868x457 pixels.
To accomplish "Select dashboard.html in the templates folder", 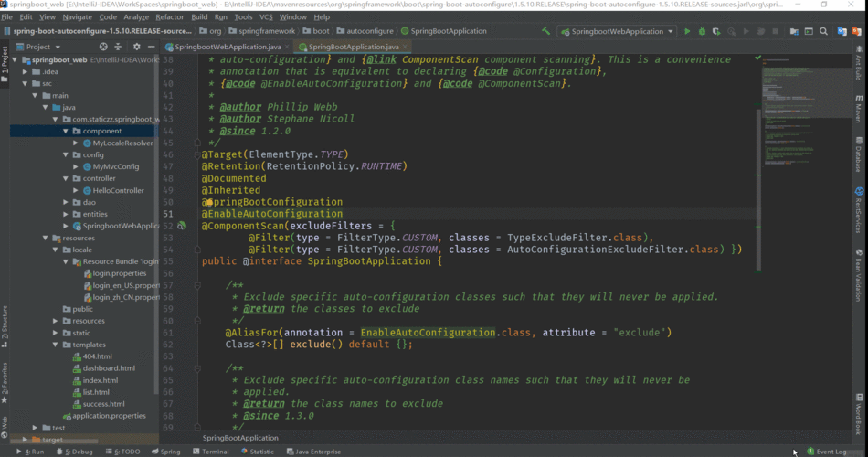I will 109,368.
